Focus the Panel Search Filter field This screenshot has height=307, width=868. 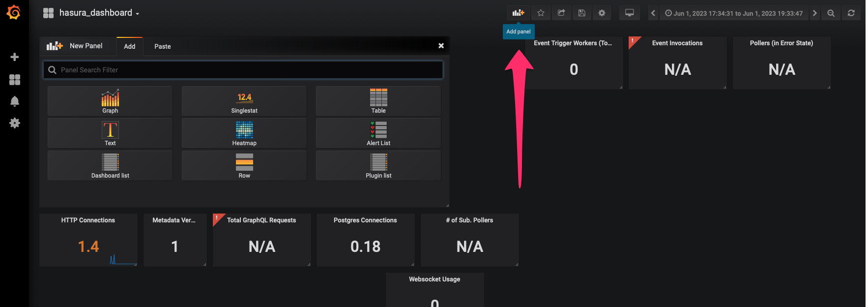(x=243, y=70)
